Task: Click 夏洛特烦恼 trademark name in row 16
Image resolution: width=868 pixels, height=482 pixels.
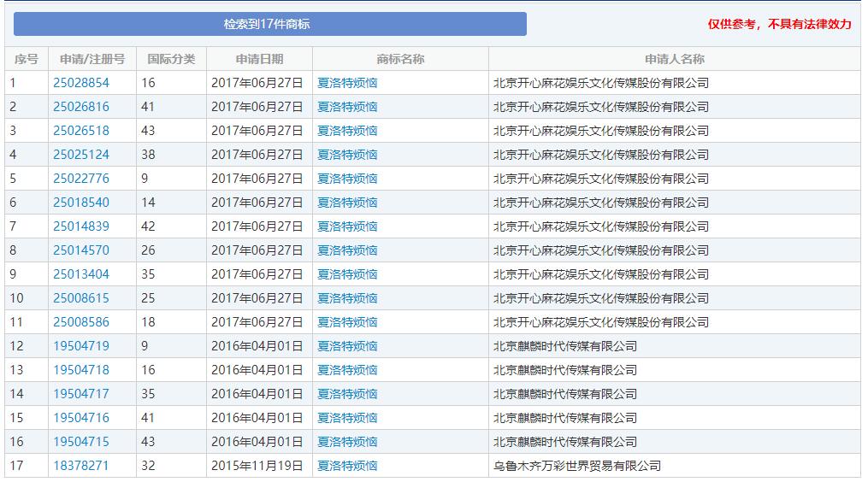Action: tap(347, 442)
